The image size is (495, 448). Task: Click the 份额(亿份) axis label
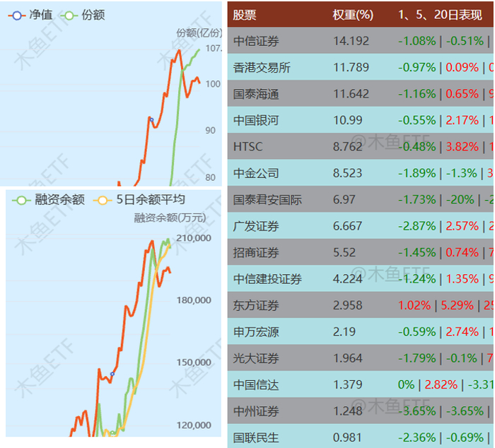pos(199,33)
